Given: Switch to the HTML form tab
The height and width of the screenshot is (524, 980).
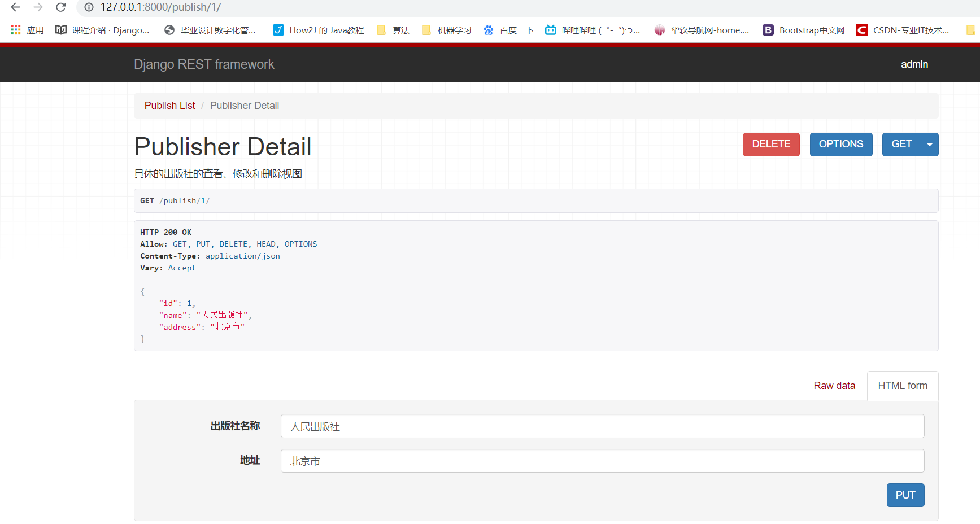Looking at the screenshot, I should (x=903, y=386).
